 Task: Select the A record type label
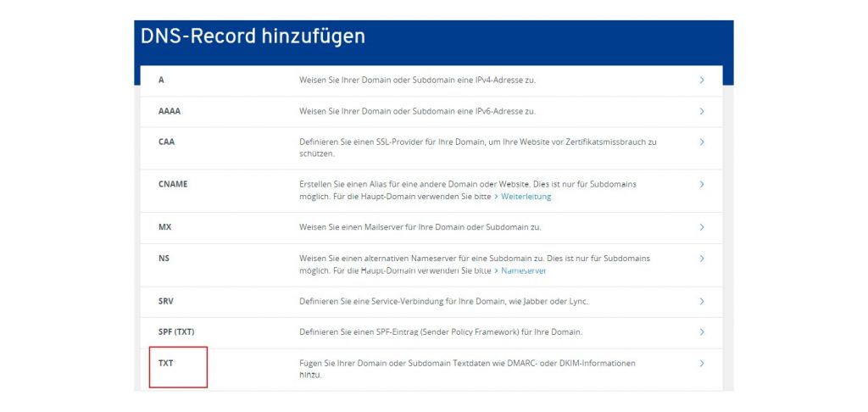pos(161,80)
